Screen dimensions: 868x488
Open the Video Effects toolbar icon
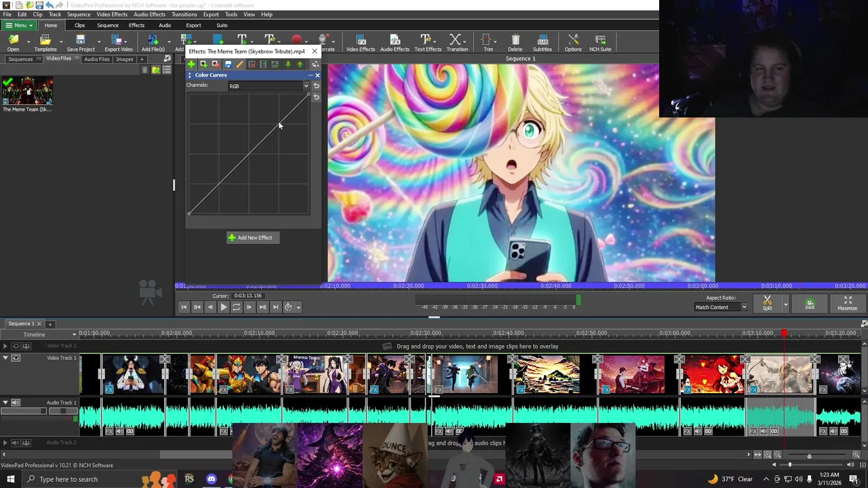[360, 43]
